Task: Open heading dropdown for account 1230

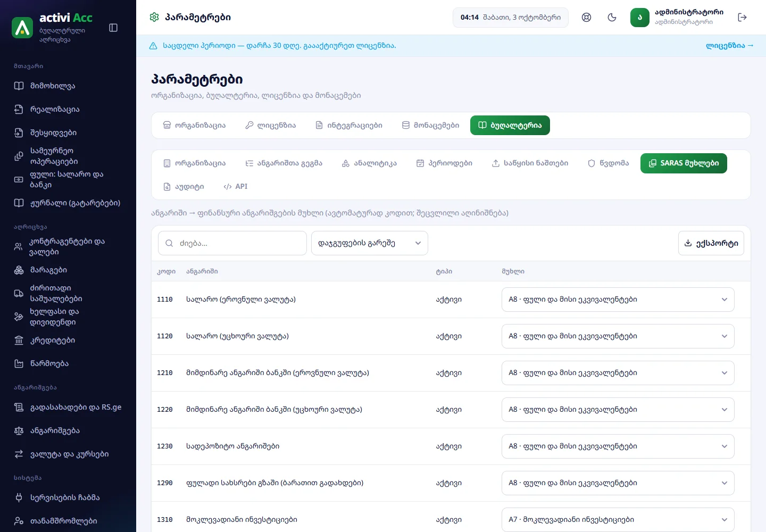Action: 618,446
